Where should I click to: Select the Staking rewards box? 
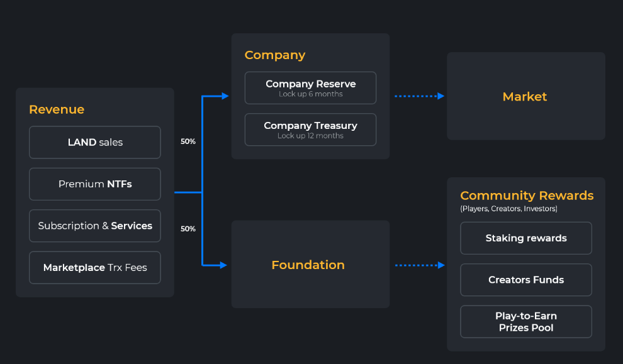point(526,238)
